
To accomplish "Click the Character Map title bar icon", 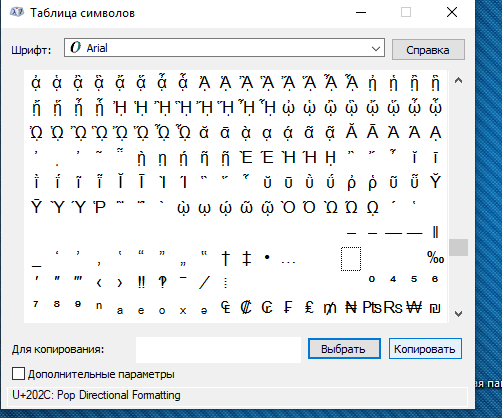I will [17, 13].
